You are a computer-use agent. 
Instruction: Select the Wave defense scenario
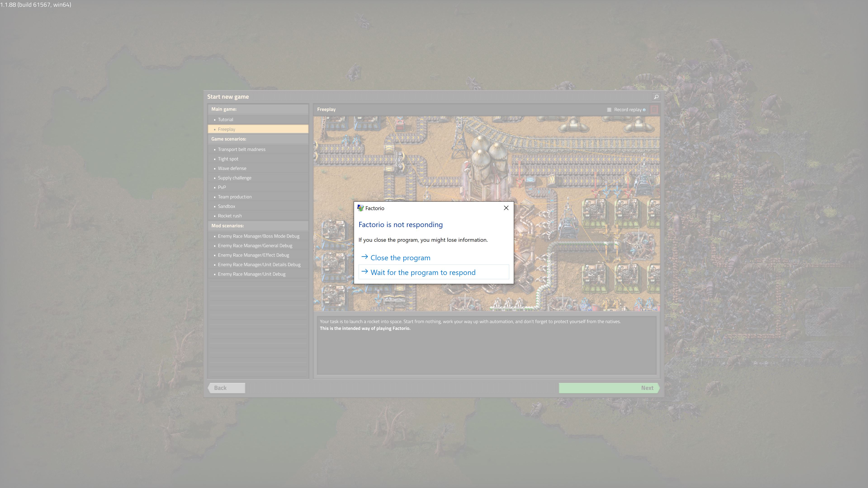258,168
